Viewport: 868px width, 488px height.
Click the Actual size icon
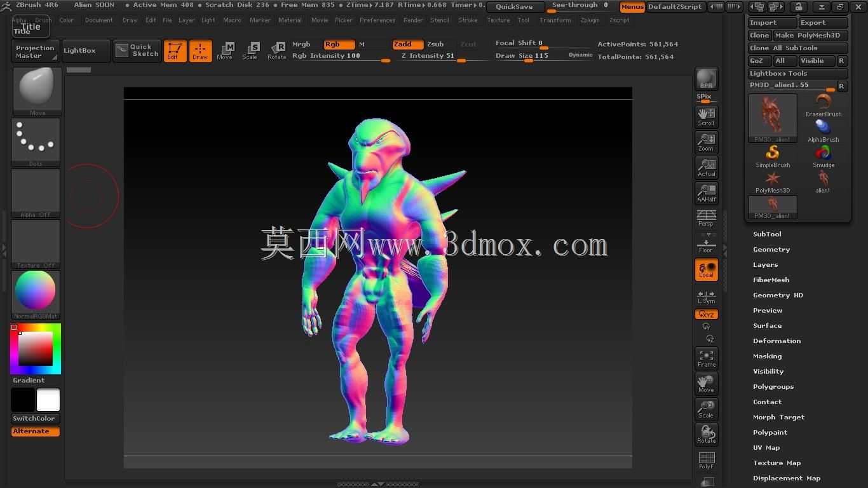click(x=706, y=168)
